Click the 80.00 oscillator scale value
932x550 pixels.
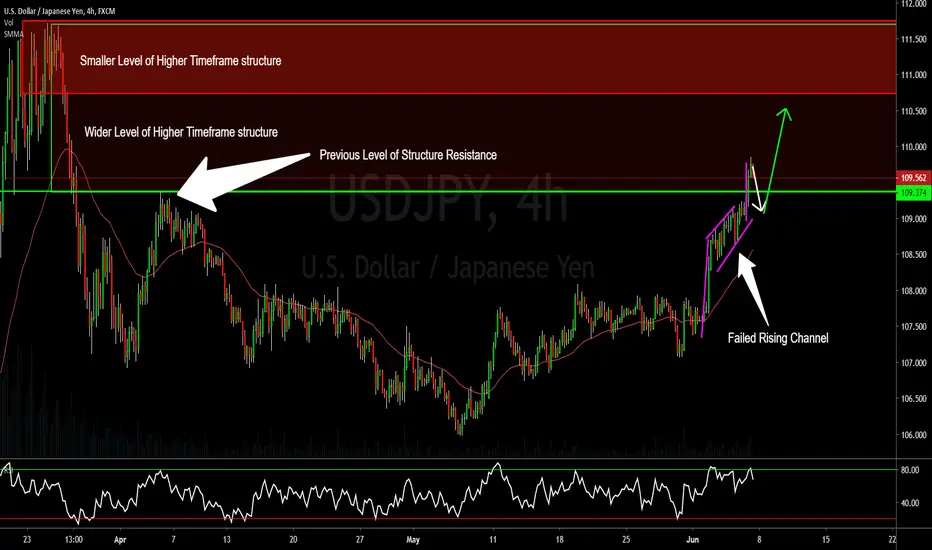tap(910, 470)
